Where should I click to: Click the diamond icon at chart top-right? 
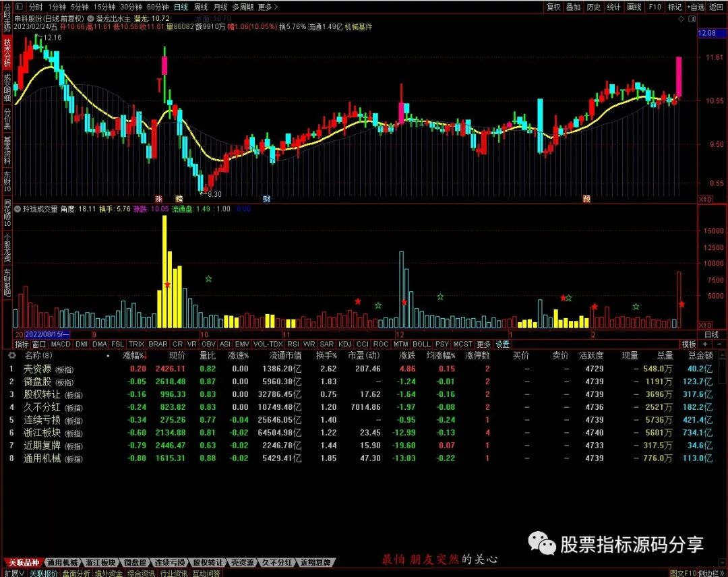click(x=681, y=19)
